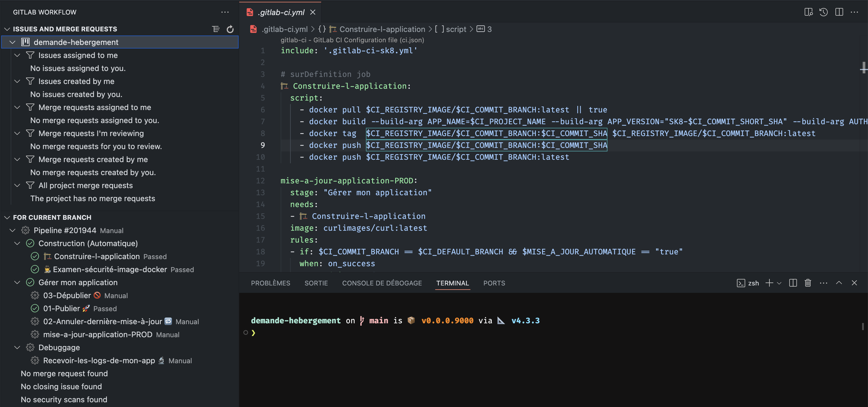Image resolution: width=868 pixels, height=407 pixels.
Task: Collapse the demande-hebergement project node
Action: 12,42
